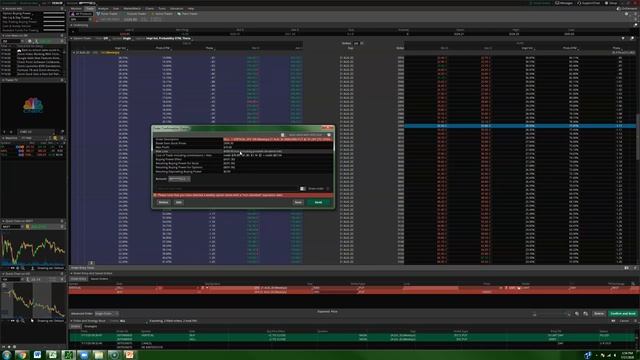Open the Spread Single dropdown
This screenshot has height=360, width=640.
pos(127,38)
